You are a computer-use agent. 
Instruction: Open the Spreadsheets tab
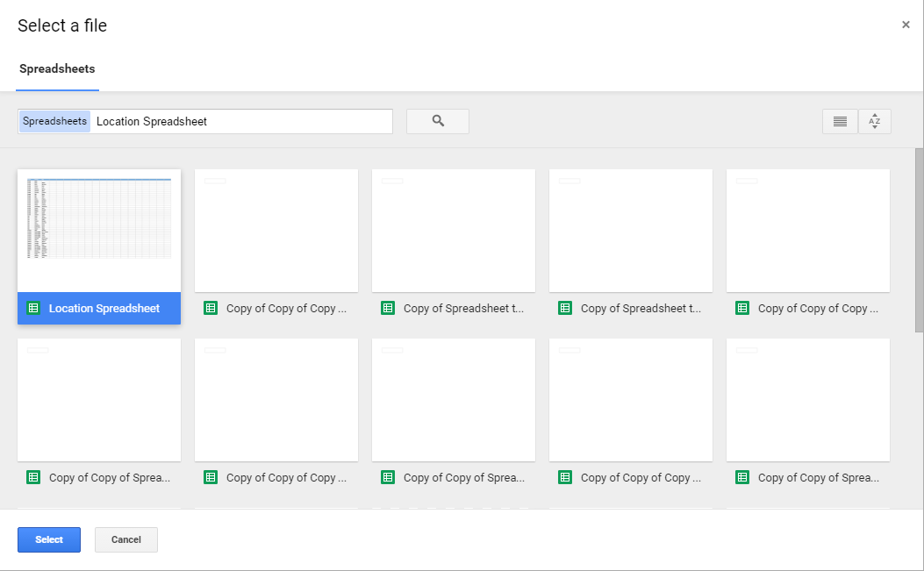point(57,68)
